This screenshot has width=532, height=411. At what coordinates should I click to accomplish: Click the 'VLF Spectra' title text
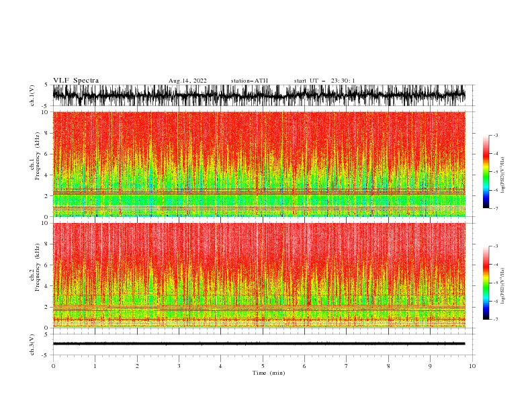[76, 81]
